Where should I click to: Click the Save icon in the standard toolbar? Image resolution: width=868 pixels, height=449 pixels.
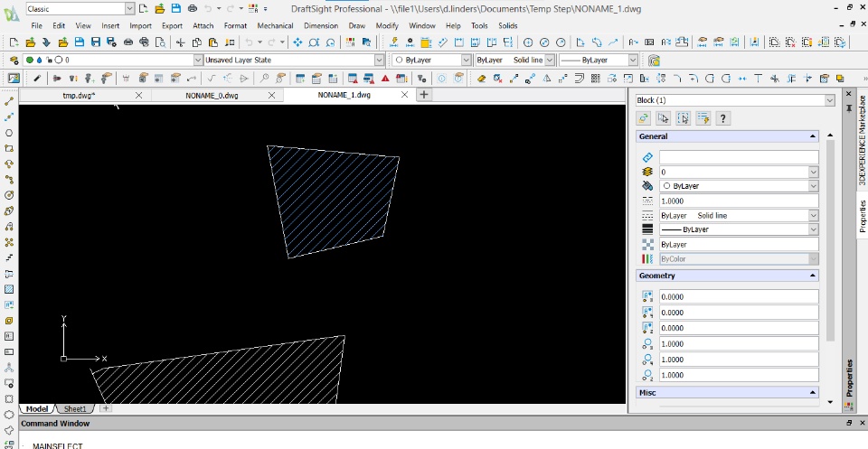pos(80,42)
